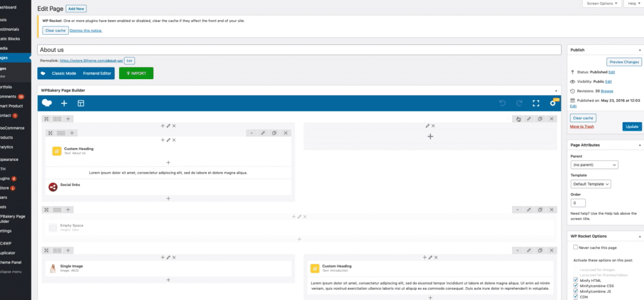This screenshot has height=300, width=644.
Task: Open page settings gear with CSS badge
Action: click(553, 103)
